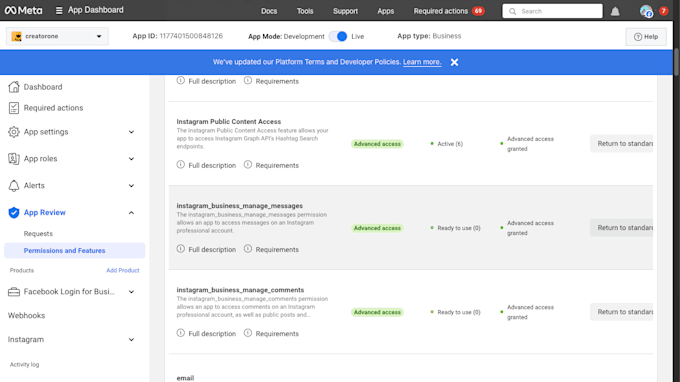The width and height of the screenshot is (680, 382).
Task: Expand the Instagram product section
Action: coord(131,340)
